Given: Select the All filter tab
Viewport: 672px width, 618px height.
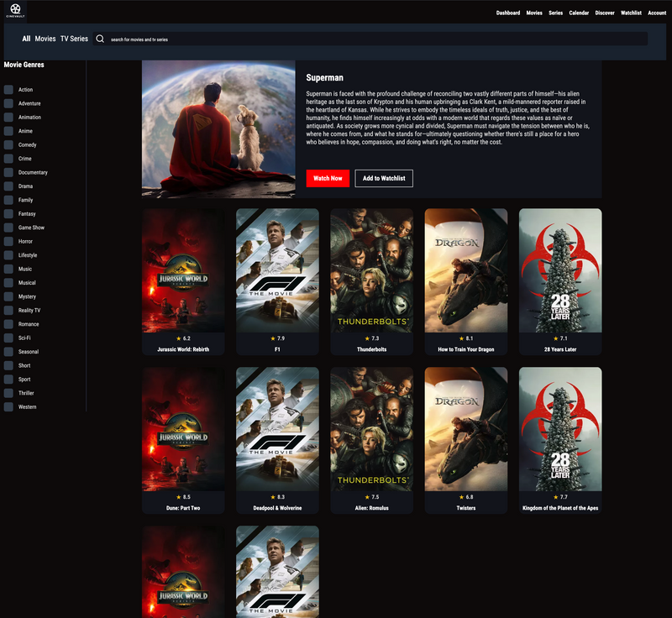Looking at the screenshot, I should 26,39.
